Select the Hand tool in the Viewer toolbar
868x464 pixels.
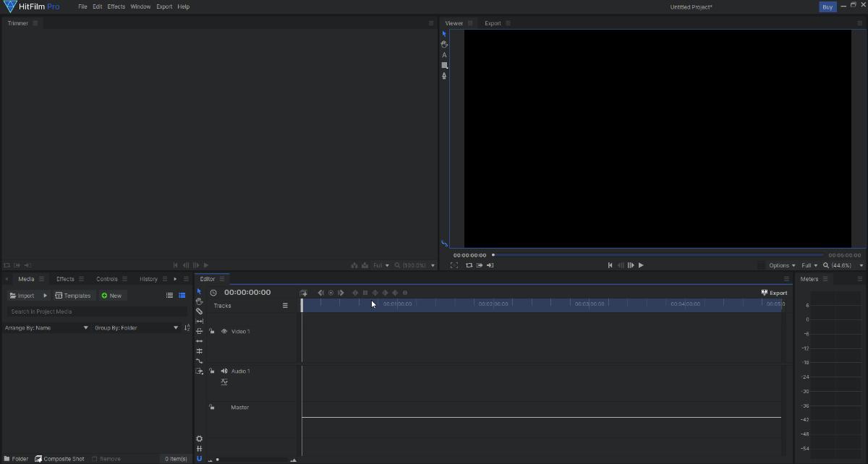pyautogui.click(x=444, y=44)
